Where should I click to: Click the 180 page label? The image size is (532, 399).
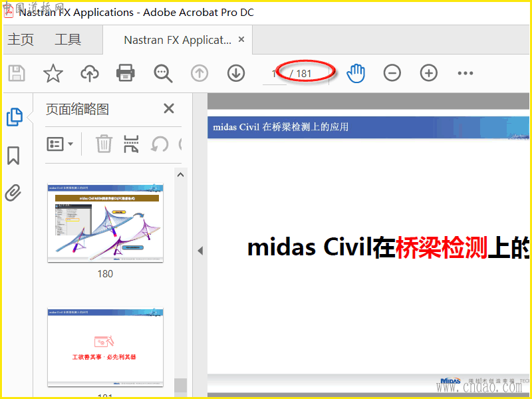(x=105, y=274)
